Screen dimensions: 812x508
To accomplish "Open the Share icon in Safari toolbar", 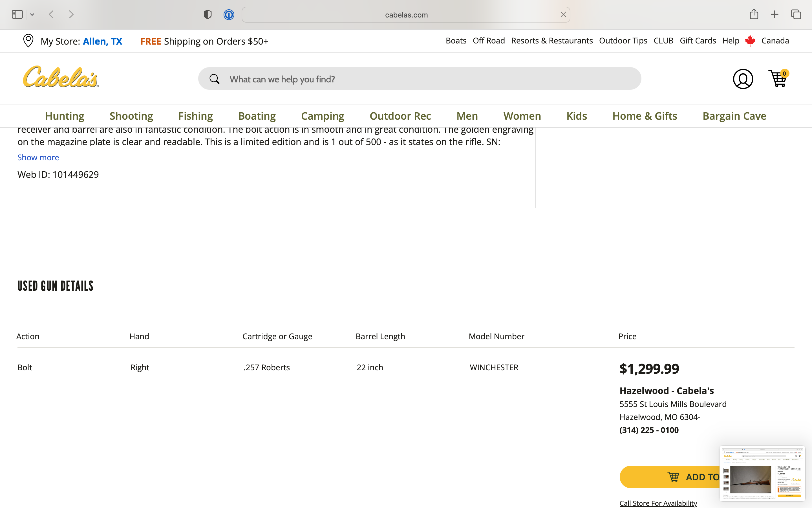I will coord(754,14).
